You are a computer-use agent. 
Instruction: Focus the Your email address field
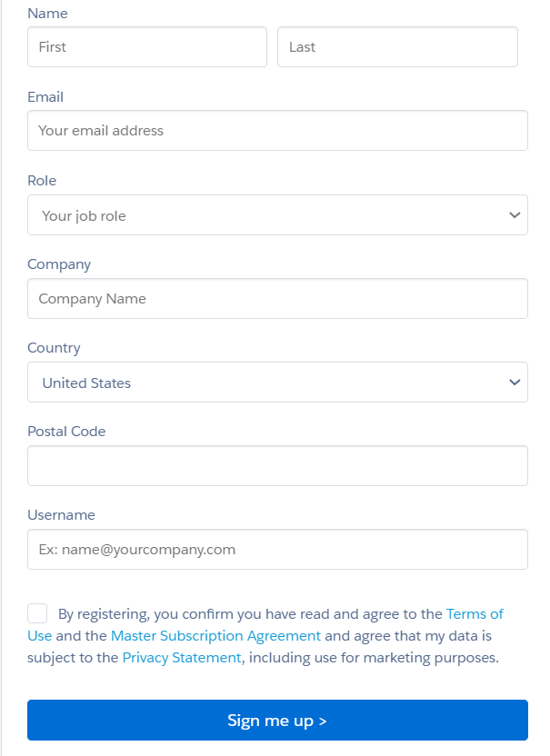tap(277, 131)
